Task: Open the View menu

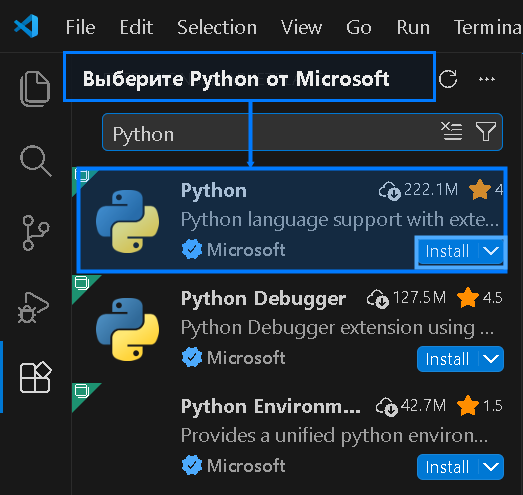Action: pyautogui.click(x=302, y=27)
